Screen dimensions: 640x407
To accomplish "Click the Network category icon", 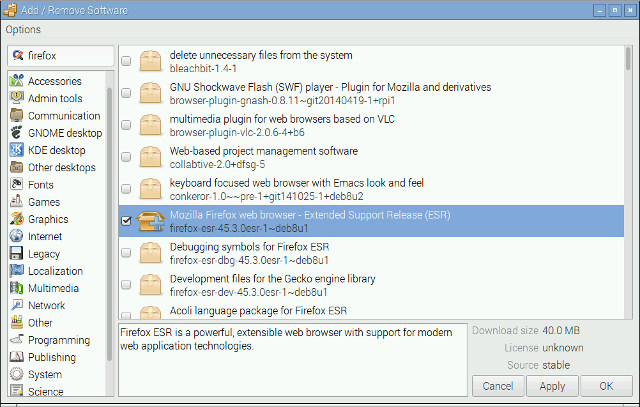I will pyautogui.click(x=16, y=305).
